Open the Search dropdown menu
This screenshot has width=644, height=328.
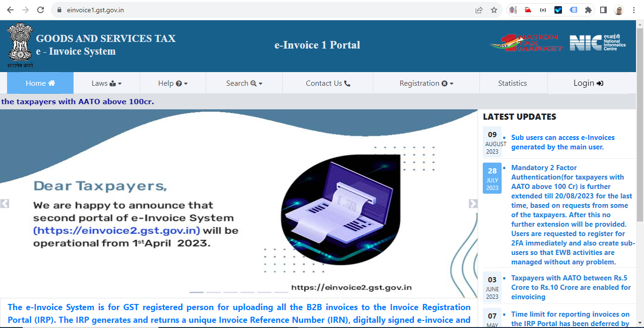tap(244, 83)
